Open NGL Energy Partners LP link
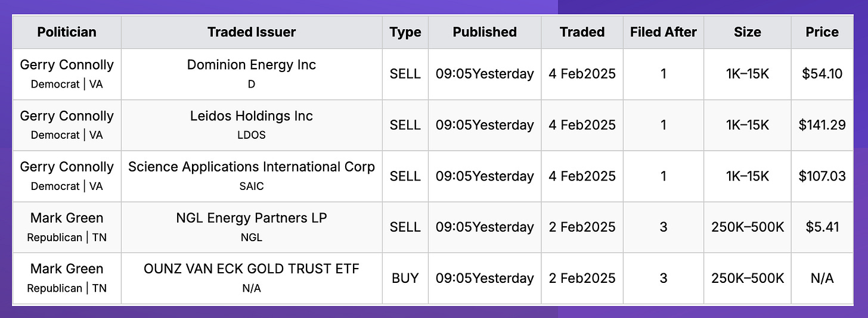The height and width of the screenshot is (318, 868). click(x=252, y=218)
